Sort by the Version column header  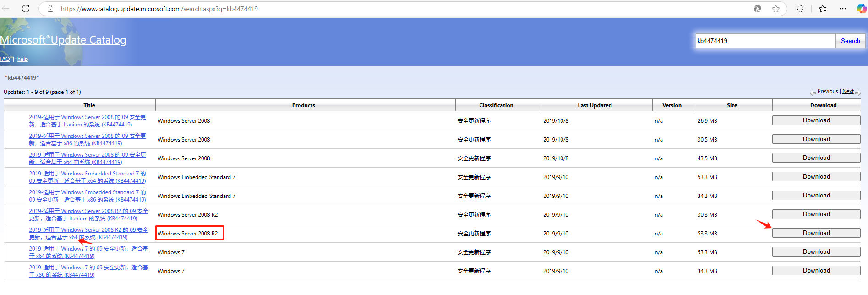[672, 105]
